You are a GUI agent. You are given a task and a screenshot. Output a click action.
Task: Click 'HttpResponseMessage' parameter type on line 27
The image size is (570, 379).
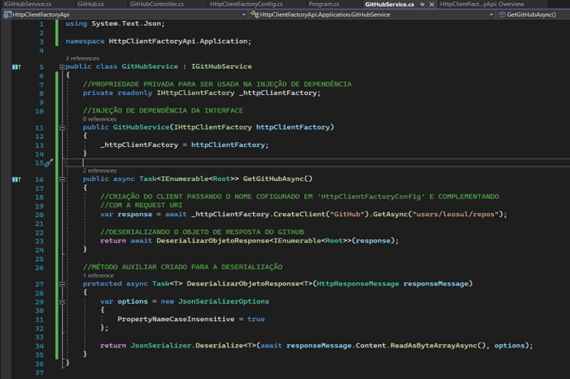[358, 284]
